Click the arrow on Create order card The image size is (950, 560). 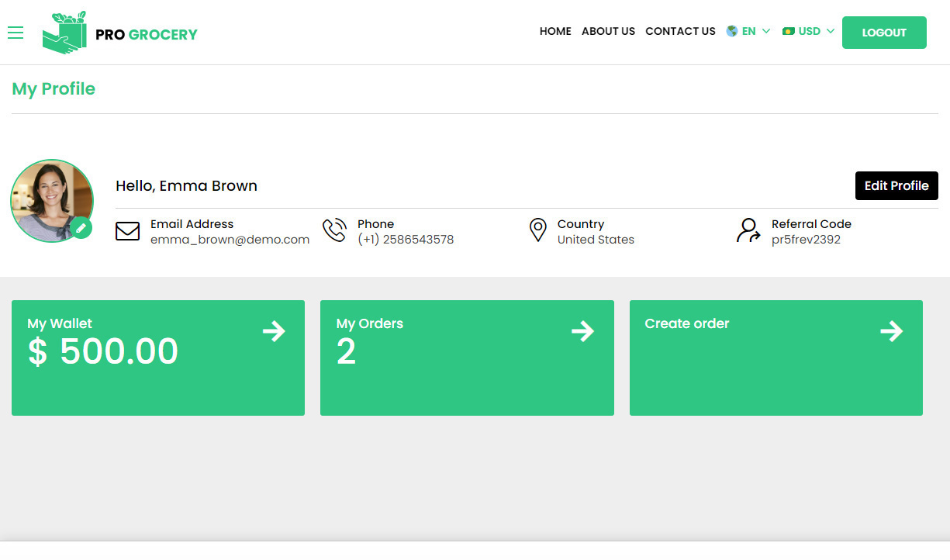pyautogui.click(x=892, y=331)
